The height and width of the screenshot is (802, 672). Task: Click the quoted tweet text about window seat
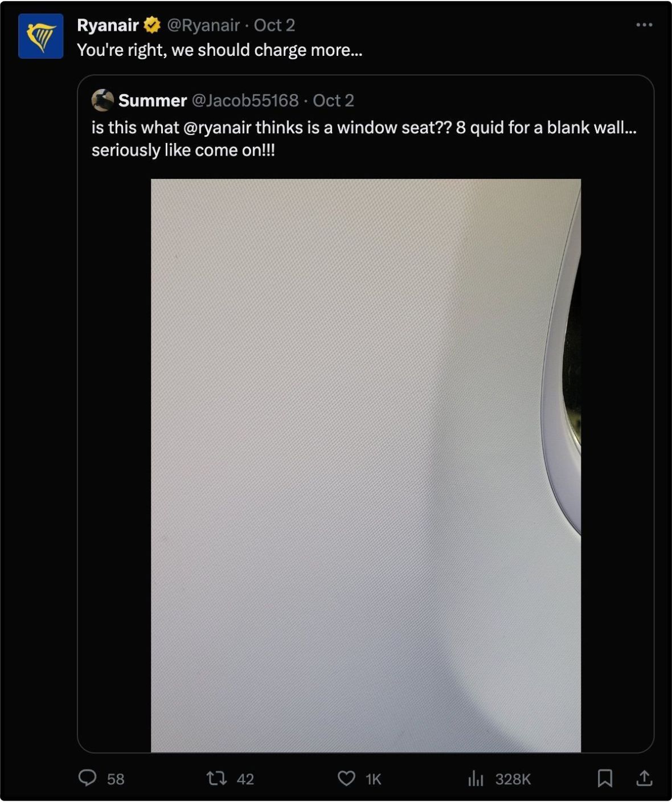[364, 138]
